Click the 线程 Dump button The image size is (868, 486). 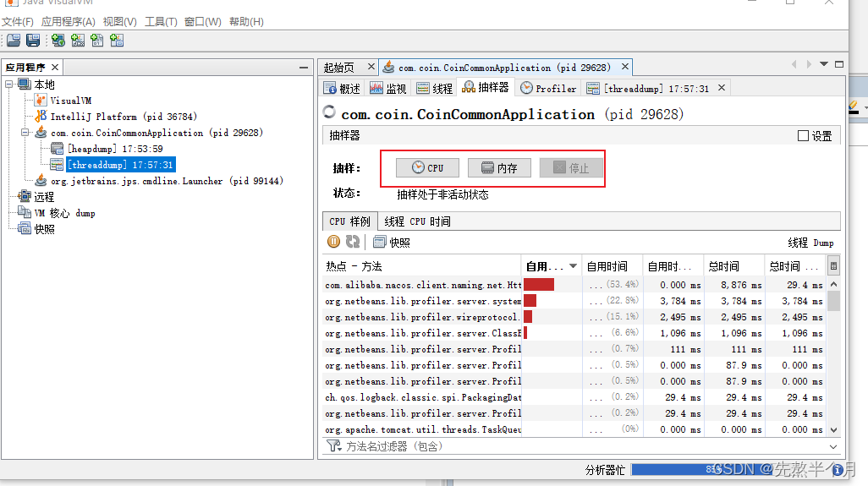(810, 243)
